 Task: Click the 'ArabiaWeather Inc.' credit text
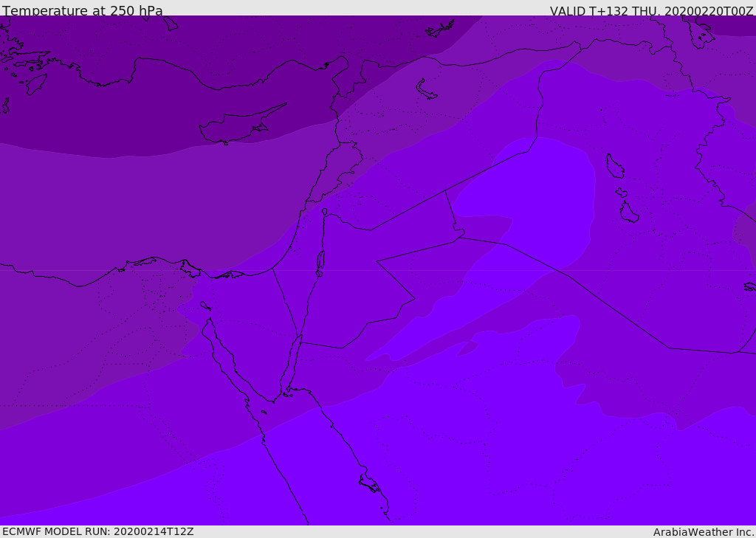tap(704, 532)
